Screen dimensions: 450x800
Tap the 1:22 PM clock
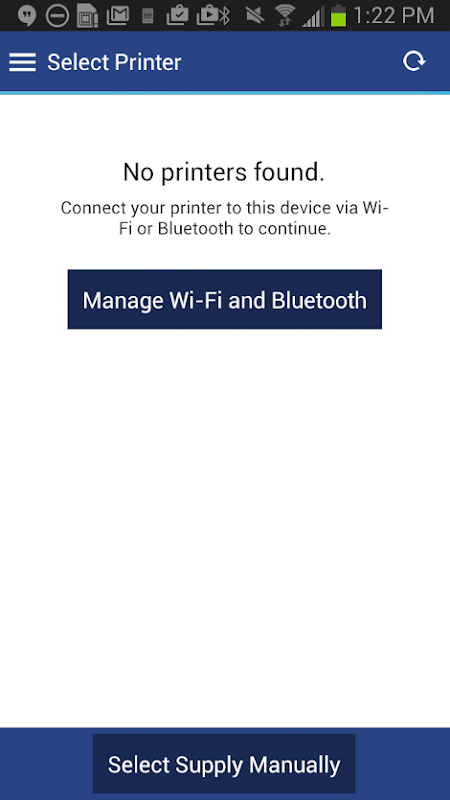click(x=393, y=16)
